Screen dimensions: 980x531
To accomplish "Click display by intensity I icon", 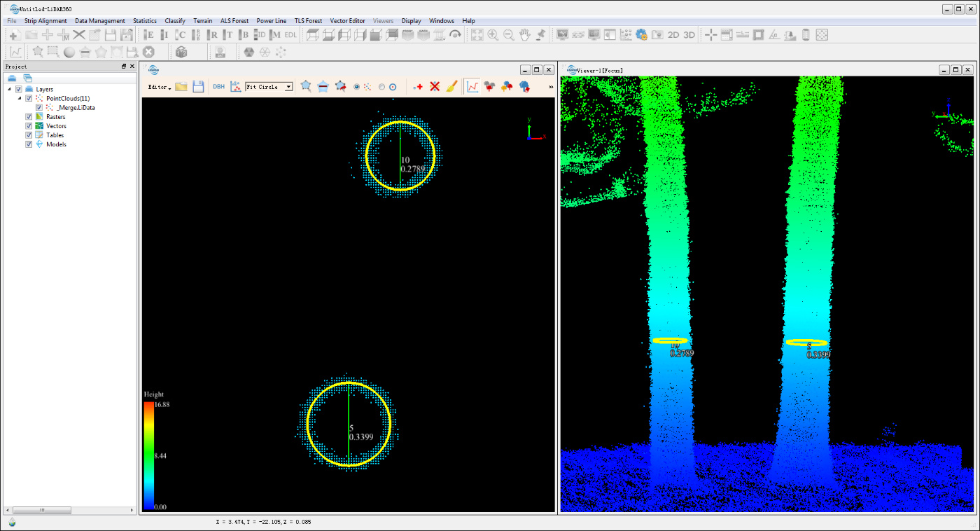I will [164, 34].
